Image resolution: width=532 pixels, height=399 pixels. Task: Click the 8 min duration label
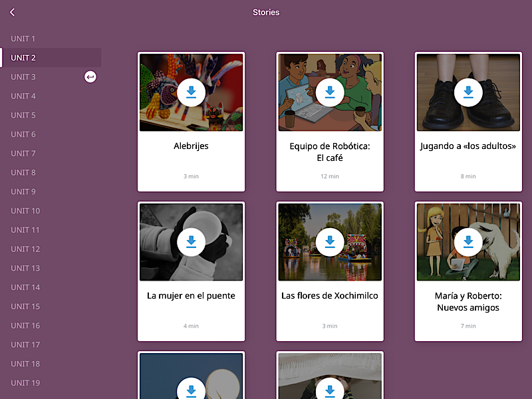[468, 176]
